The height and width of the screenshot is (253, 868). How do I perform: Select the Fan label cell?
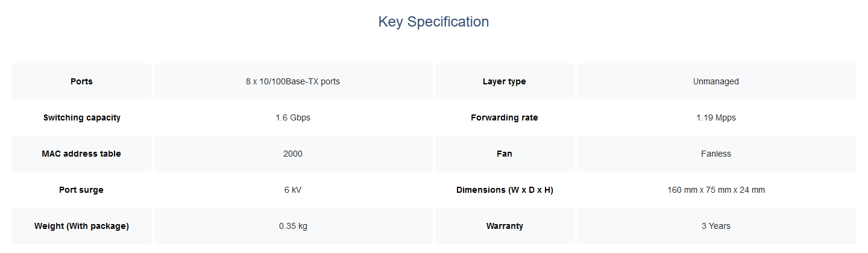tap(505, 154)
